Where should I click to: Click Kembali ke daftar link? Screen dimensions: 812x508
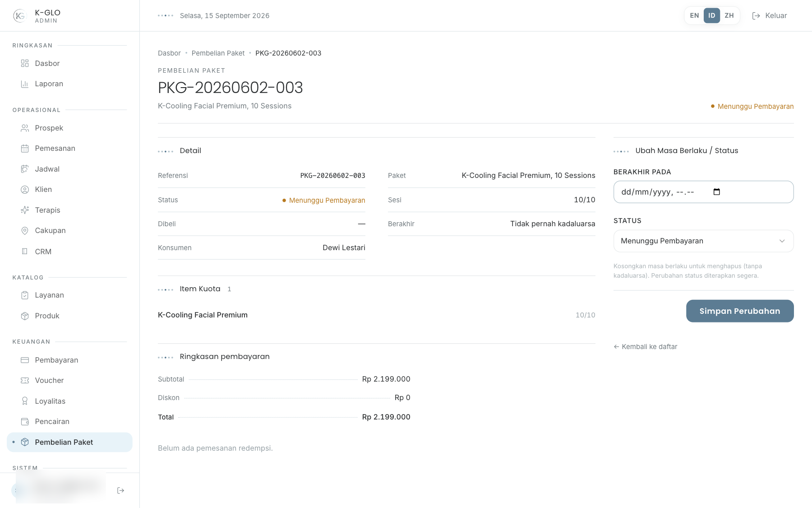click(x=646, y=347)
